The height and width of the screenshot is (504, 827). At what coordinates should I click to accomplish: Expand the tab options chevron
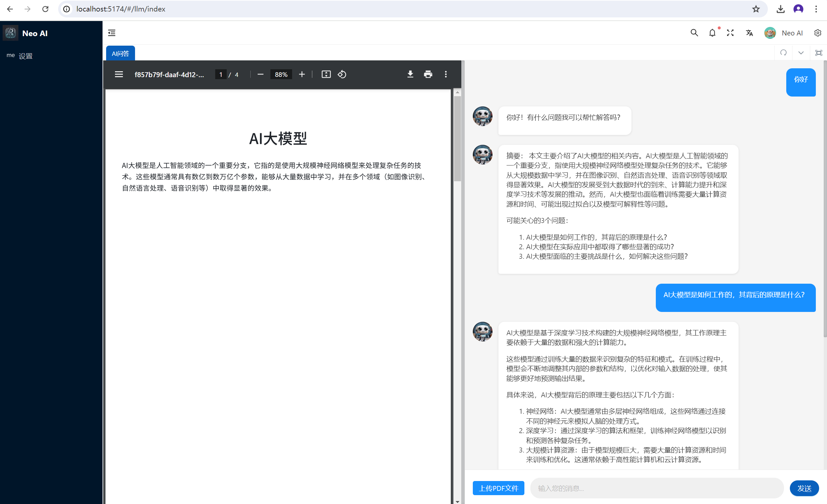(x=801, y=53)
